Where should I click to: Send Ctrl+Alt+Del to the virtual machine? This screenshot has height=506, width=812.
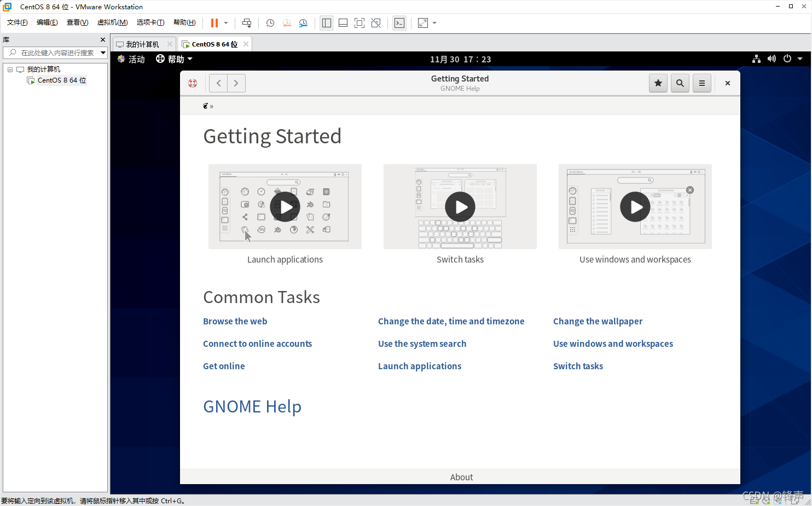click(247, 23)
